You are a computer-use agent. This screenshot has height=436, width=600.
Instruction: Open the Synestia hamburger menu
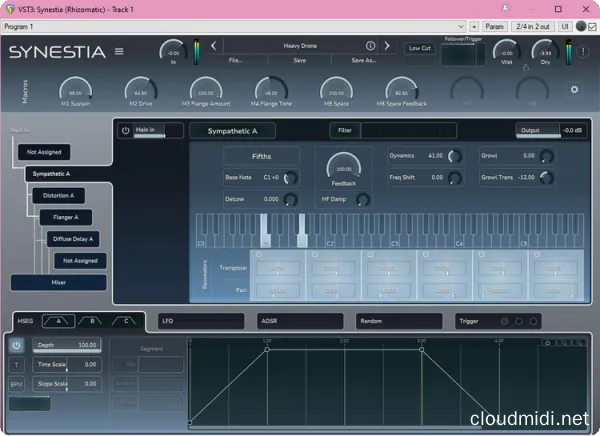[120, 51]
